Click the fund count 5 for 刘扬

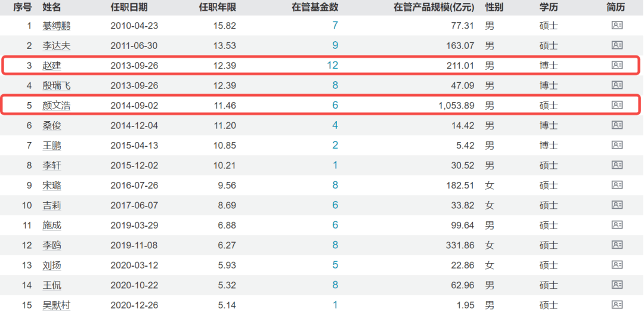coord(335,265)
